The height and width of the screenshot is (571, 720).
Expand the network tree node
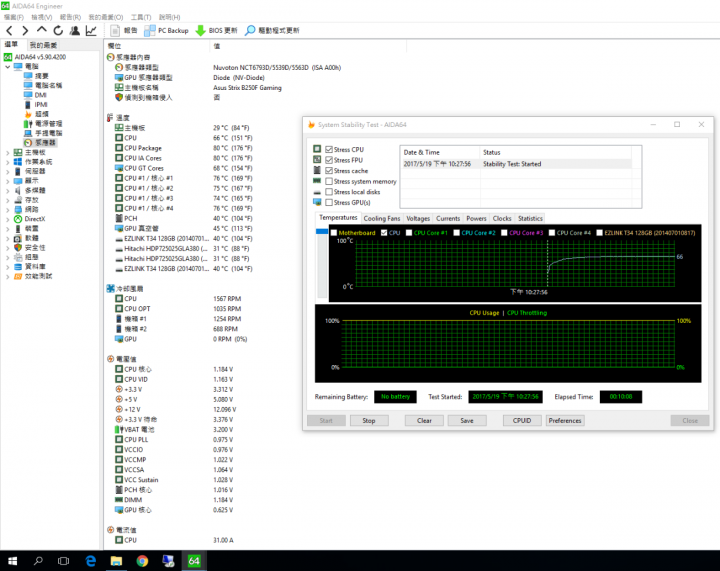click(7, 210)
